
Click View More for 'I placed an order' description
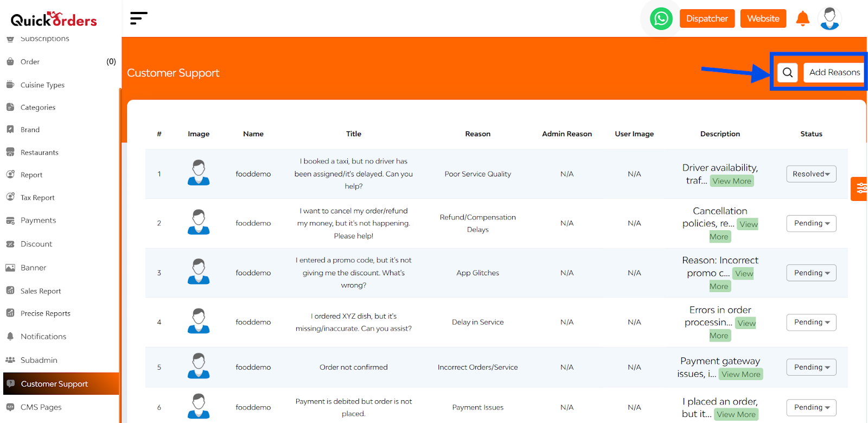736,414
